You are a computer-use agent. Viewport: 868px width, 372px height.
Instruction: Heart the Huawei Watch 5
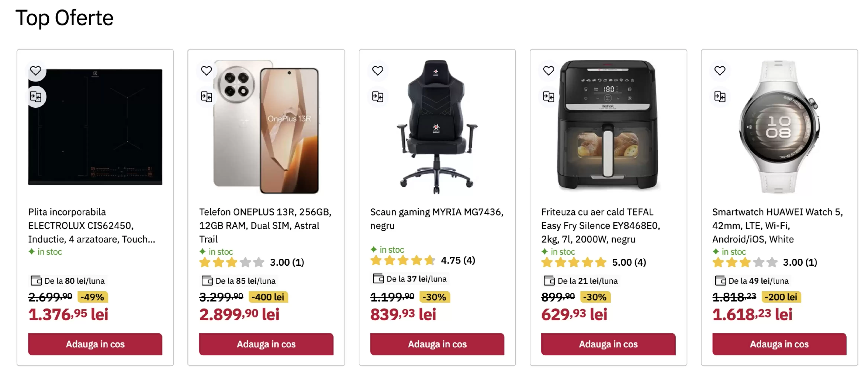coord(720,71)
